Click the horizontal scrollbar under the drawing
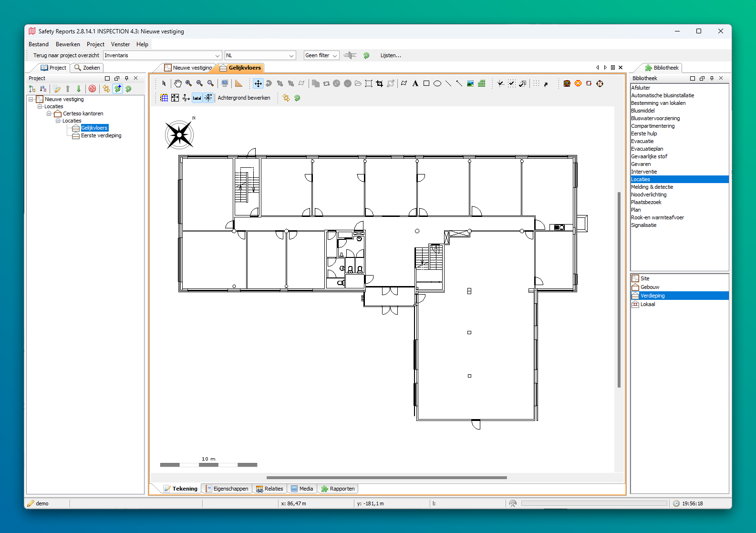 386,477
